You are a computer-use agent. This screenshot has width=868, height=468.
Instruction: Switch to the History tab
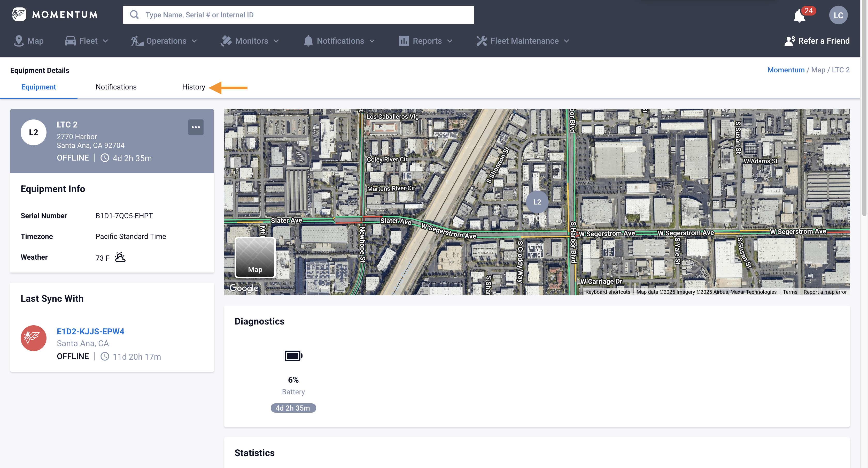(193, 87)
